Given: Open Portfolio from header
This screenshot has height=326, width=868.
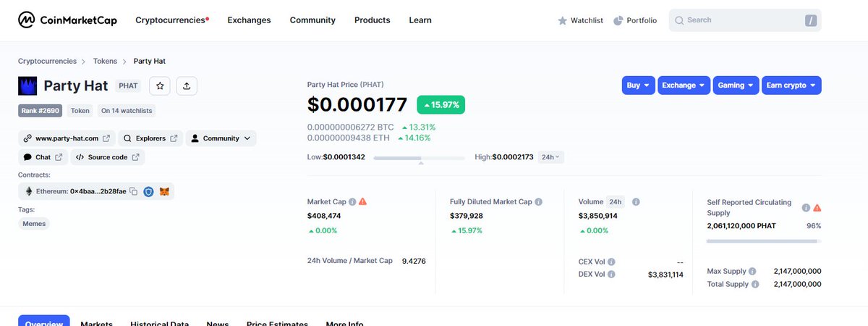Looking at the screenshot, I should [x=635, y=20].
